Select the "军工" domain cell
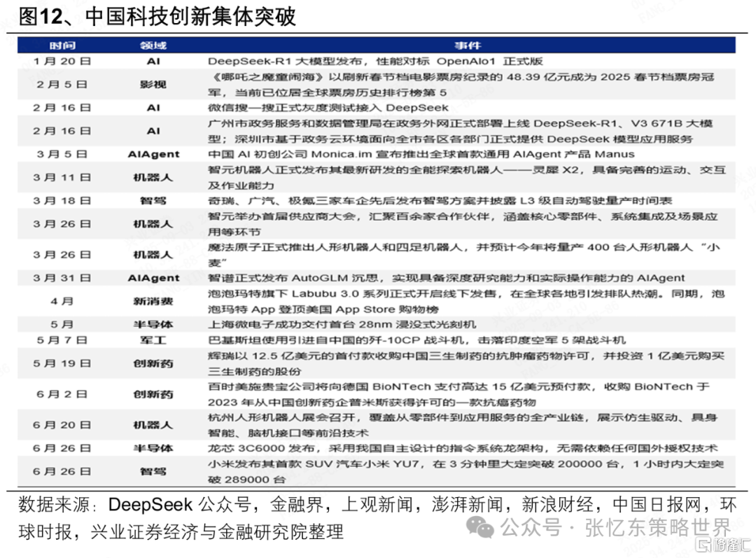This screenshot has height=558, width=756. click(153, 340)
